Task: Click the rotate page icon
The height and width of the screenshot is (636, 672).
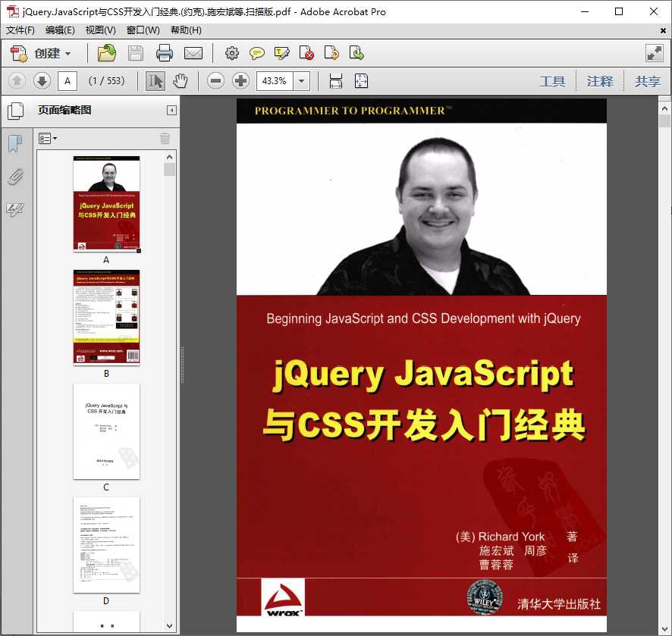Action: (331, 53)
